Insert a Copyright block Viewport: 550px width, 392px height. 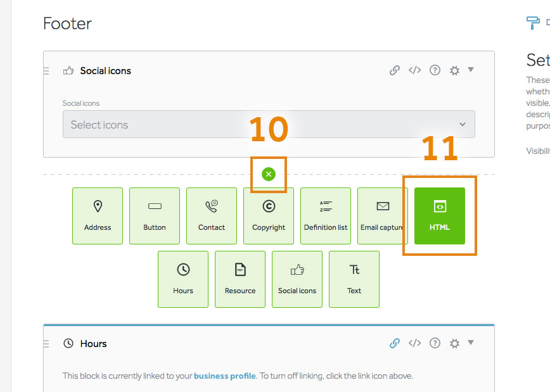(x=269, y=216)
